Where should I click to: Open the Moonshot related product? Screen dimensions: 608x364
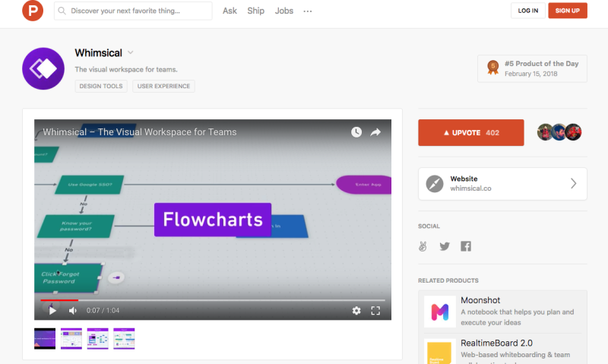pos(502,312)
